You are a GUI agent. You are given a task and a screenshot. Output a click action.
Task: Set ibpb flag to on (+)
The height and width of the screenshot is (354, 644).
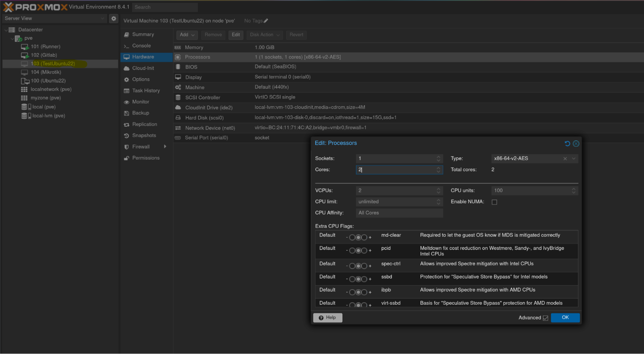[364, 292]
